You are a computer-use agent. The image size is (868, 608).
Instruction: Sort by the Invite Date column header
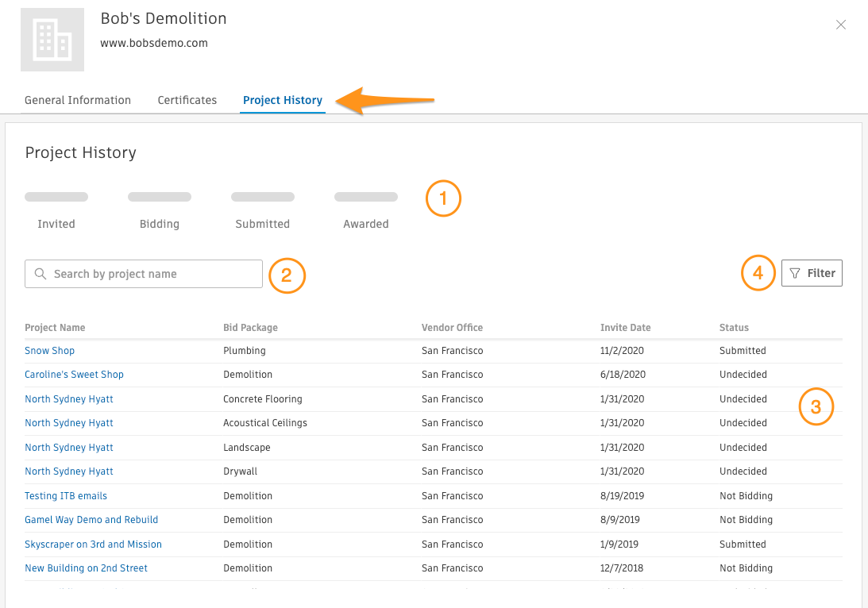625,328
